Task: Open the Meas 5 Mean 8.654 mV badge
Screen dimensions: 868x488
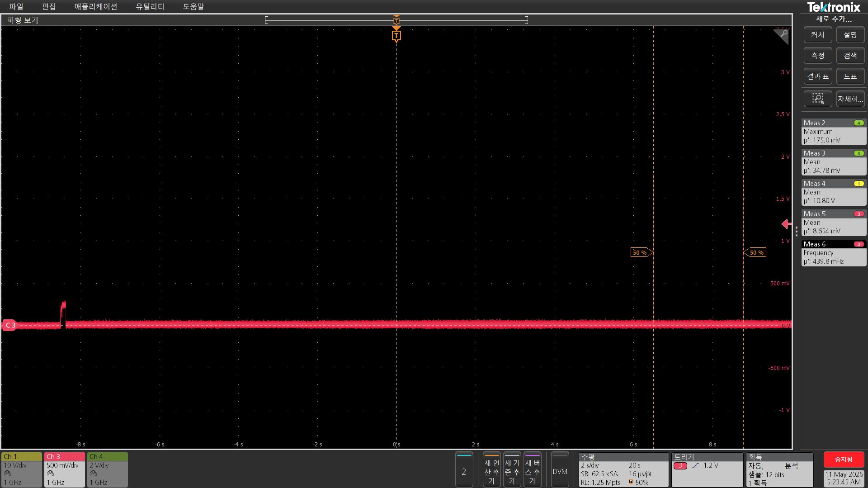Action: (834, 223)
